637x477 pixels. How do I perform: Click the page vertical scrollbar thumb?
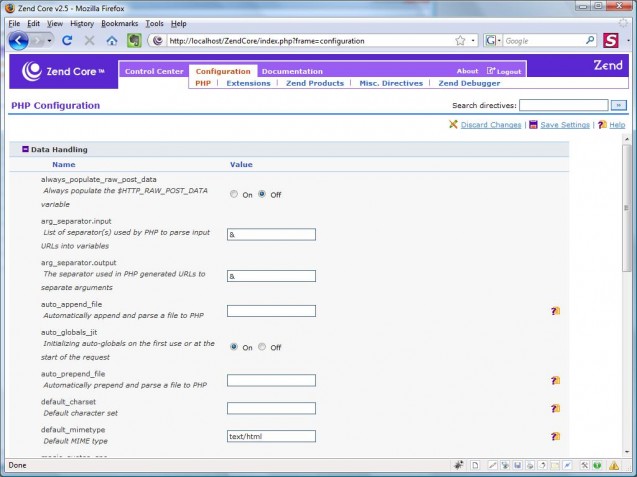pyautogui.click(x=626, y=207)
